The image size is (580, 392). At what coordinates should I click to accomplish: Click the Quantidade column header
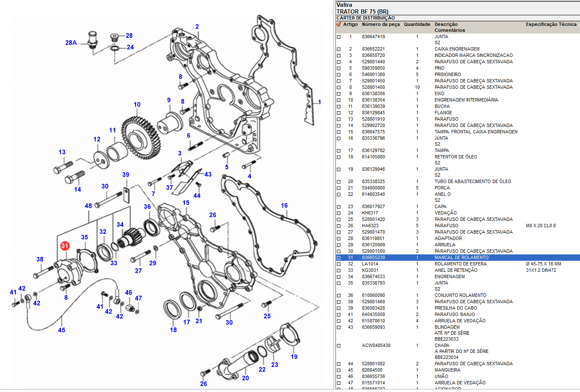(417, 25)
